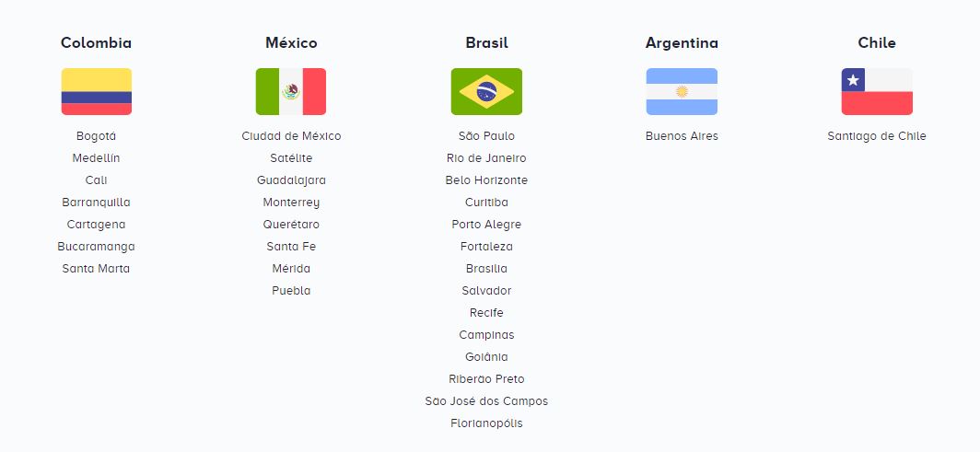Image resolution: width=980 pixels, height=452 pixels.
Task: Select Santiago de Chile link
Action: (877, 136)
